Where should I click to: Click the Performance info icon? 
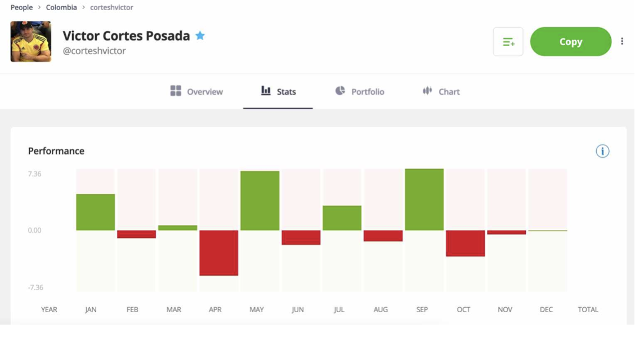click(x=602, y=151)
